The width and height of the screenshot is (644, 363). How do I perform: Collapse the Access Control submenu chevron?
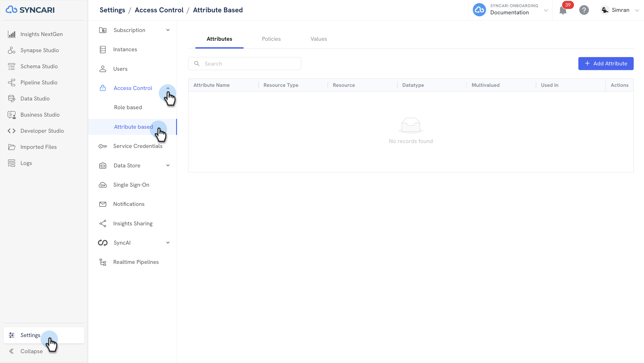coord(168,88)
